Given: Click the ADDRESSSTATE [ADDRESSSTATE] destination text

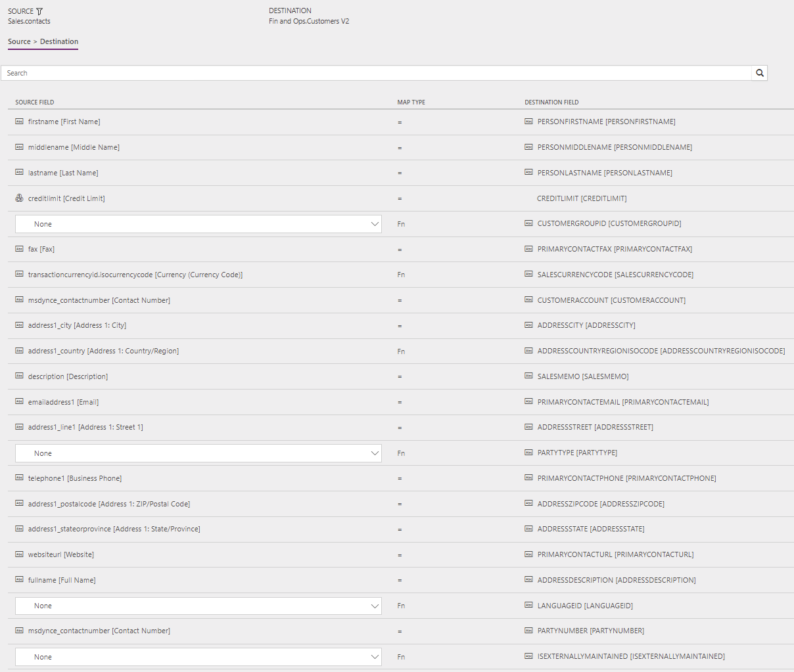Looking at the screenshot, I should click(x=591, y=529).
